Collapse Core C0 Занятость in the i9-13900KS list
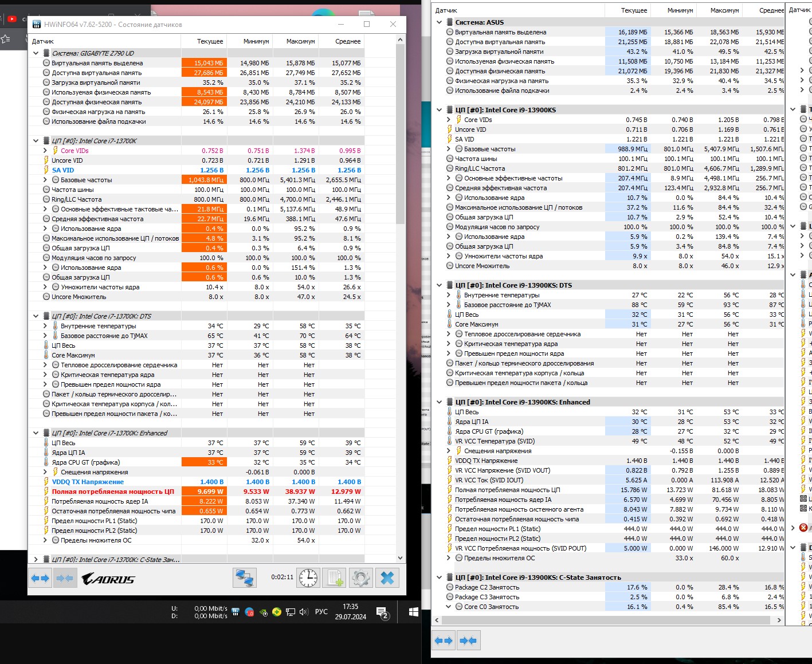Screen dimensions: 812x664 [449, 607]
